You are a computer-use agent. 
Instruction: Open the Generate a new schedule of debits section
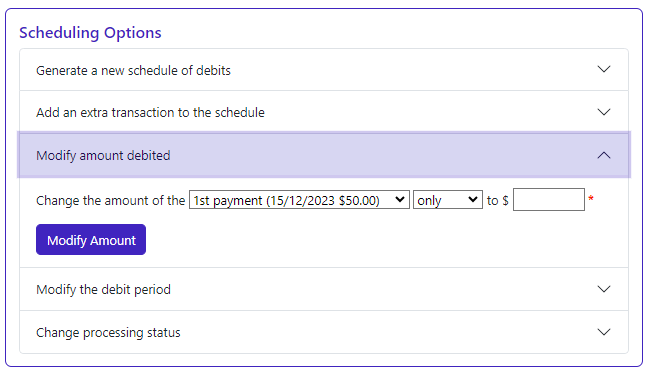[x=324, y=70]
